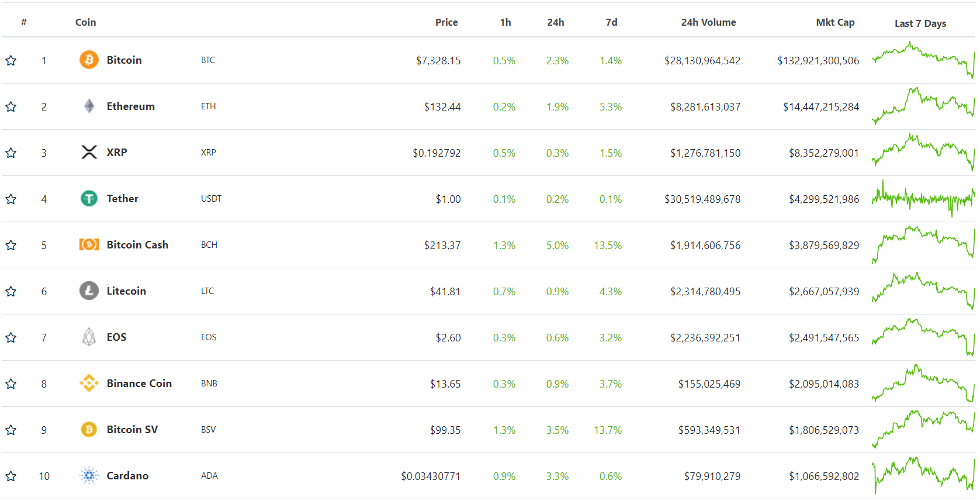
Task: Star Ethereum as a favorite
Action: 11,106
